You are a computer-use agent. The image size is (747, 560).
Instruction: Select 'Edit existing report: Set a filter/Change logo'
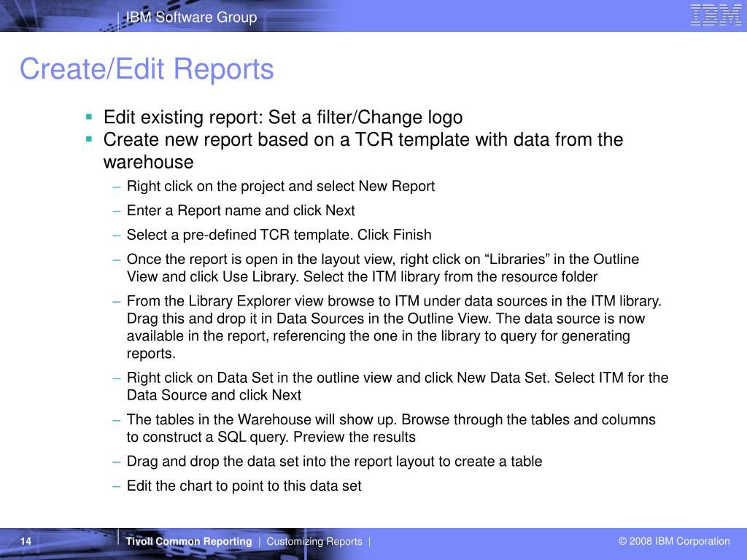(283, 117)
